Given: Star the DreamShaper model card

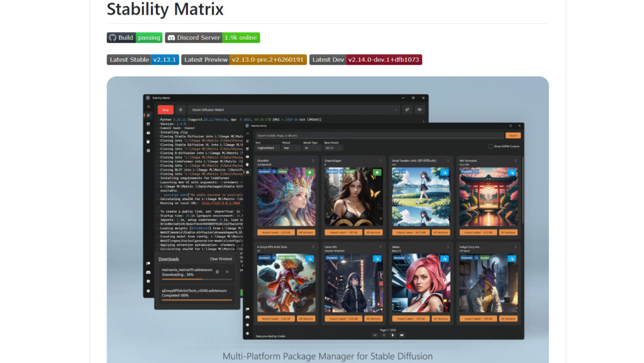Looking at the screenshot, I should [x=377, y=172].
